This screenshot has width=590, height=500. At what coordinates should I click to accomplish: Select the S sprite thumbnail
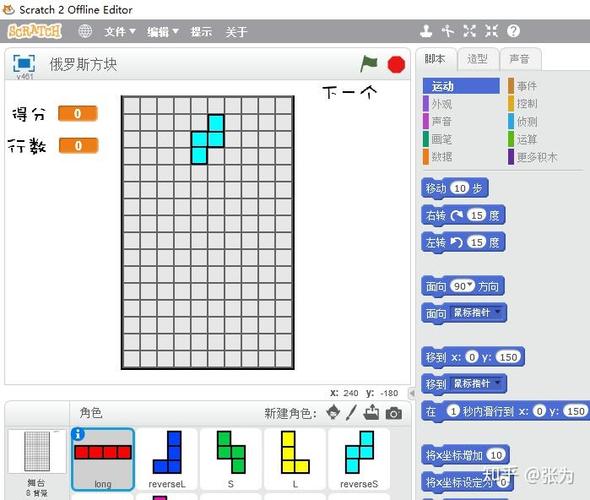[x=231, y=459]
